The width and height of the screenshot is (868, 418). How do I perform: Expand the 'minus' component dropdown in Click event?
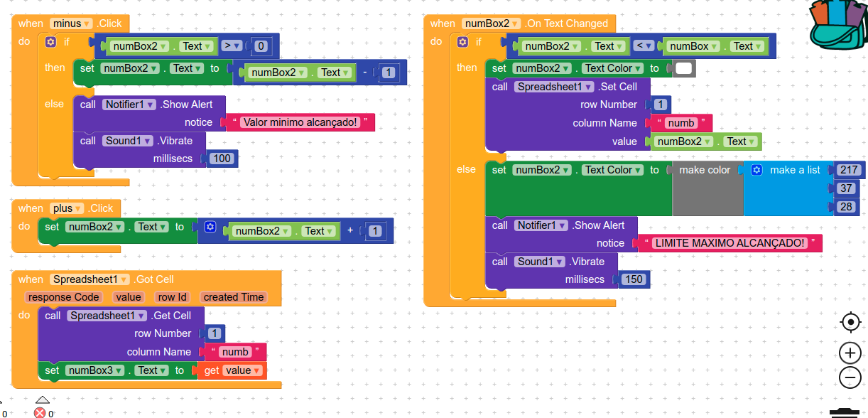pos(72,23)
